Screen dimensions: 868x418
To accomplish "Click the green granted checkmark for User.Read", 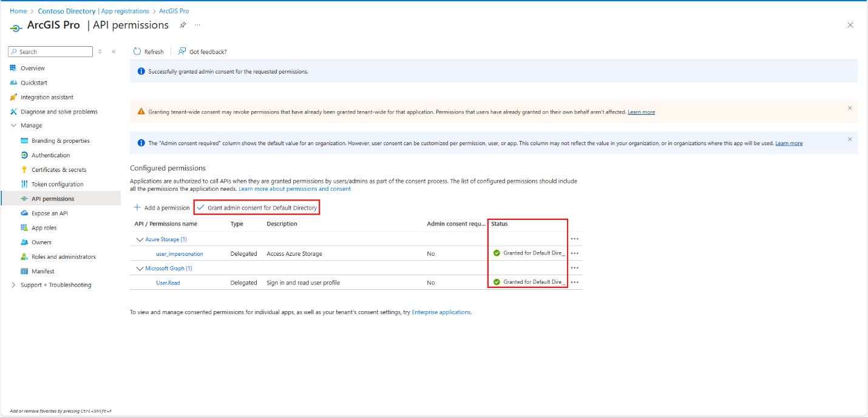I will pyautogui.click(x=497, y=282).
